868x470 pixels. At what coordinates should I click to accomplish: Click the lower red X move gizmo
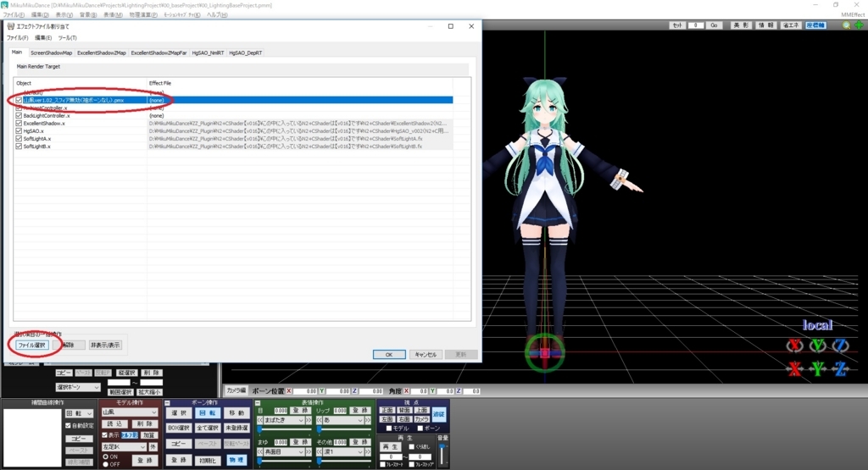[795, 368]
